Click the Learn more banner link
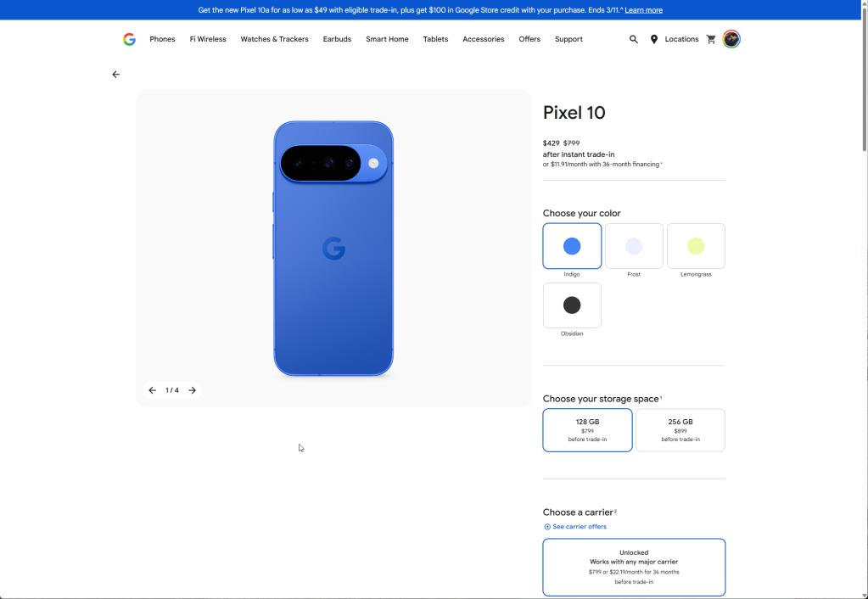The width and height of the screenshot is (868, 599). click(x=643, y=10)
